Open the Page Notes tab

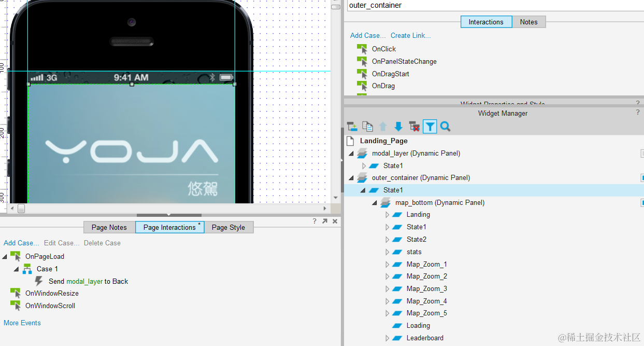109,227
